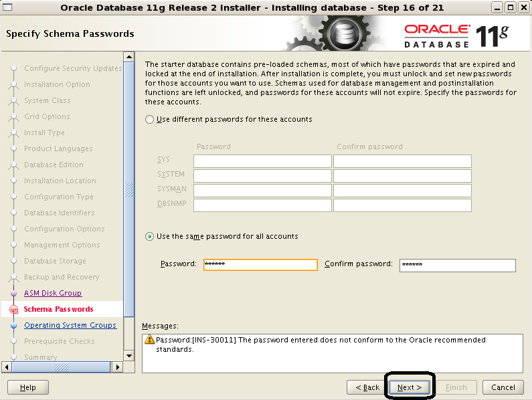Click the sidebar vertical scrollbar thumb
The height and width of the screenshot is (400, 532).
[x=129, y=189]
